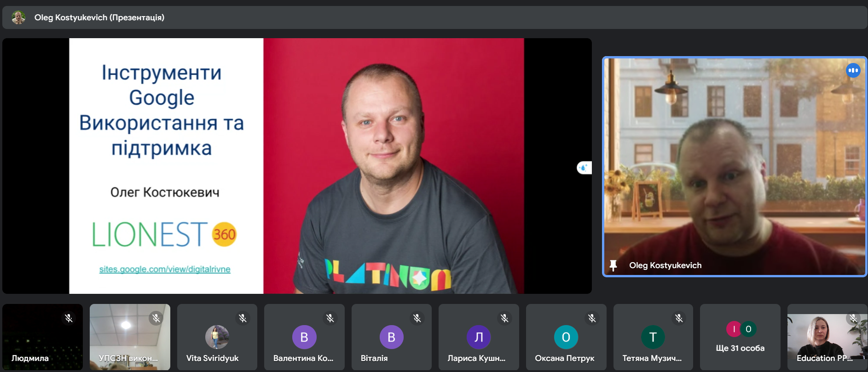Click Oleg Kostyukevich's avatar in the top bar

click(18, 17)
